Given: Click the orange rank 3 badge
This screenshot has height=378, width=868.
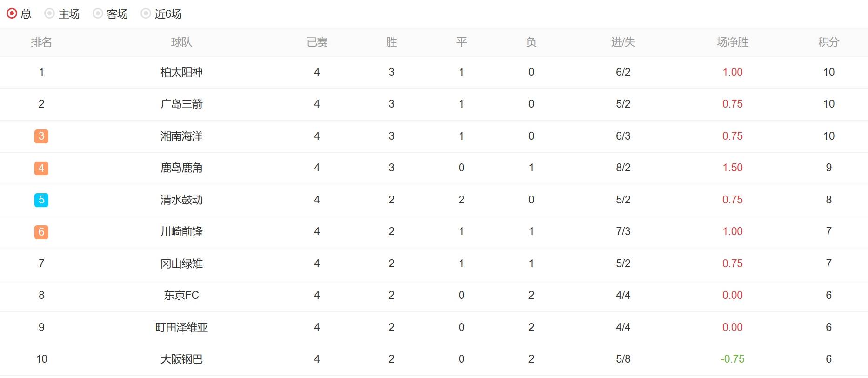Looking at the screenshot, I should coord(41,136).
